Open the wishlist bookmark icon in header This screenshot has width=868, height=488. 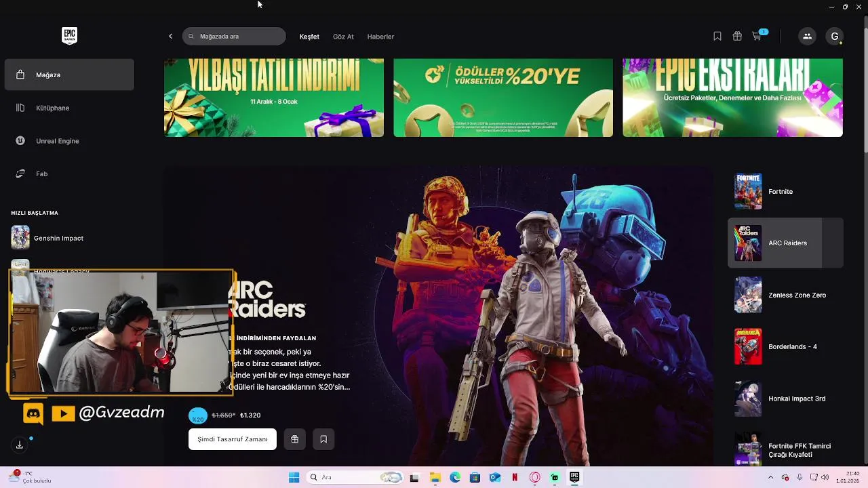(717, 37)
